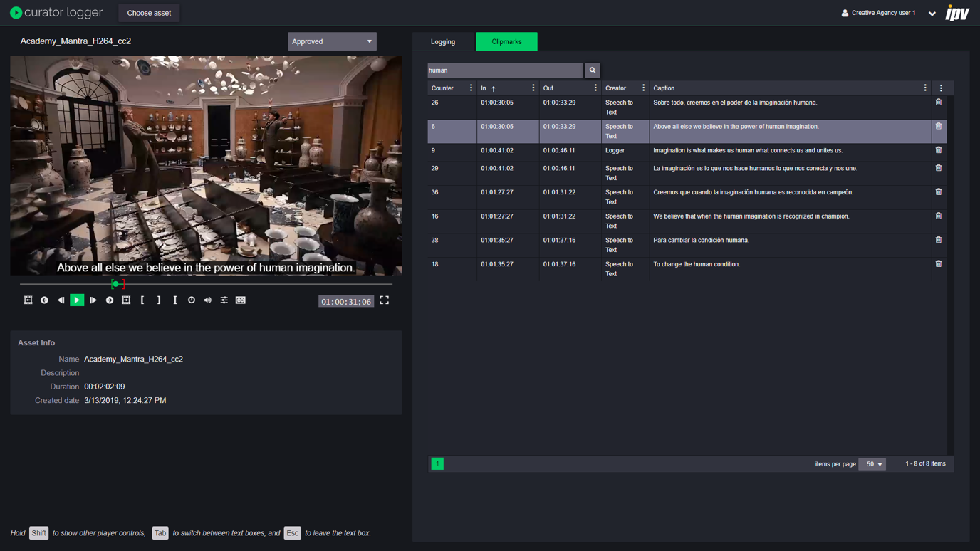Jump to the next clip with the filmstrip-right icon
This screenshot has width=980, height=551.
[x=126, y=300]
